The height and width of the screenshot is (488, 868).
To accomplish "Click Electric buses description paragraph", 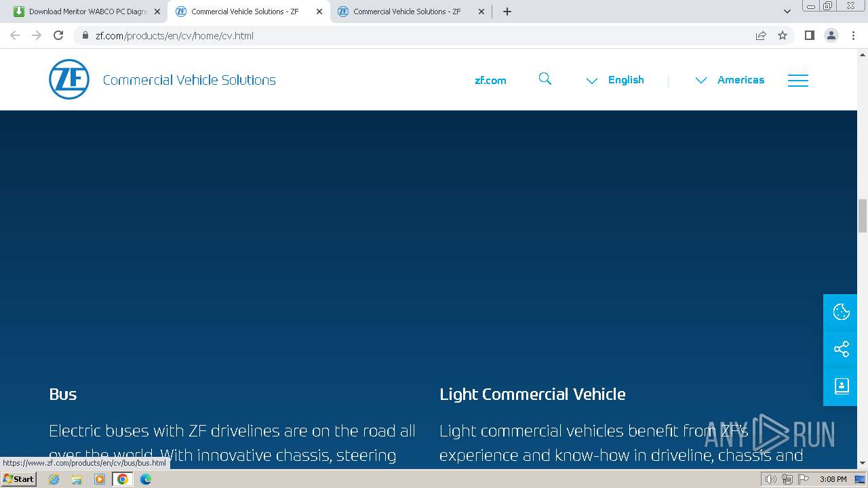I will [x=232, y=444].
